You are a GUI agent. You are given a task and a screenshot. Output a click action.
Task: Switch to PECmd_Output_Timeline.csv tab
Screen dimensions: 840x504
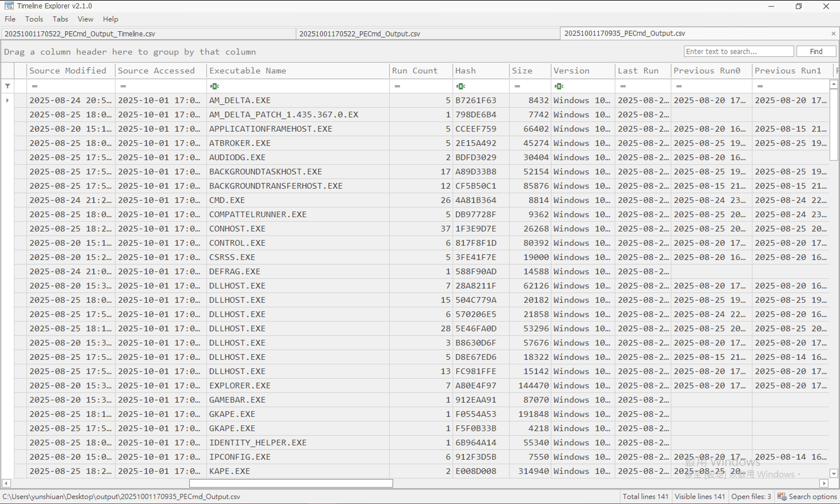tap(80, 34)
